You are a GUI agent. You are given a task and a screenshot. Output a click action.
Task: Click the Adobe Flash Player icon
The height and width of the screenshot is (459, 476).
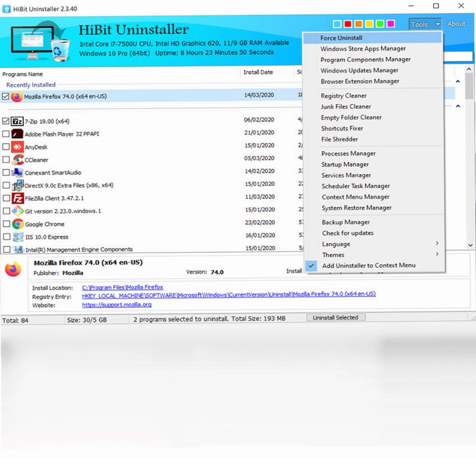[17, 134]
